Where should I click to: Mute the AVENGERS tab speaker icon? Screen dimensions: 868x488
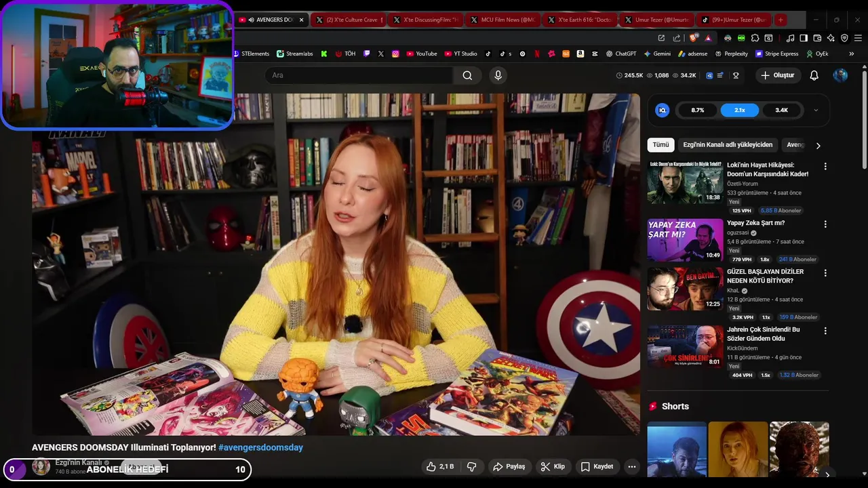click(x=251, y=20)
